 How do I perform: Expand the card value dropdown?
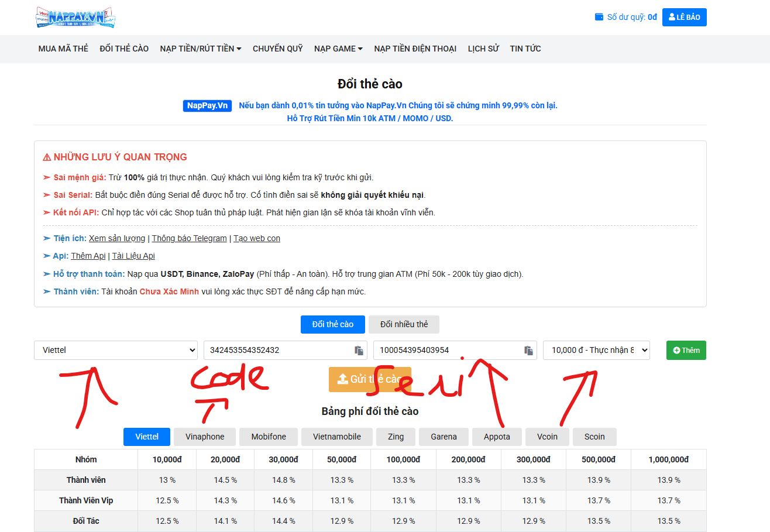click(x=596, y=350)
